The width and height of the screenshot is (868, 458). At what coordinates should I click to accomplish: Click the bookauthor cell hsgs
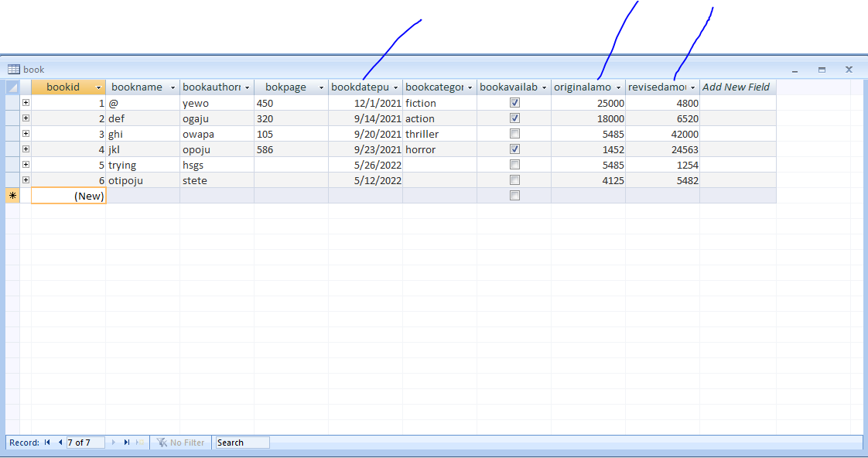pos(217,165)
